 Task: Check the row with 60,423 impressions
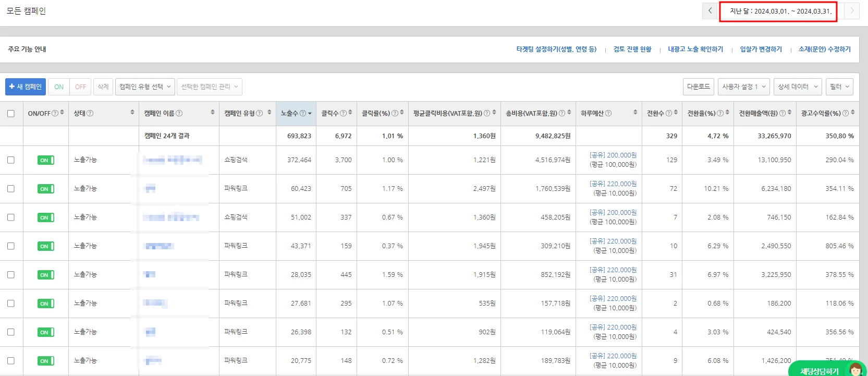[11, 189]
